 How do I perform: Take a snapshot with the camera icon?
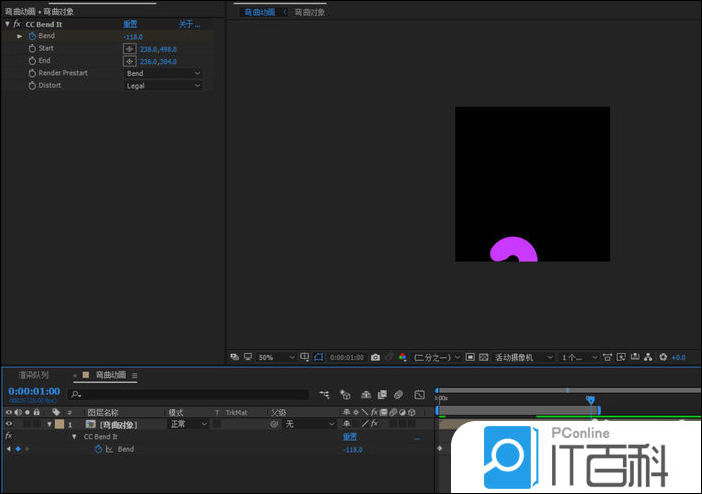[375, 357]
